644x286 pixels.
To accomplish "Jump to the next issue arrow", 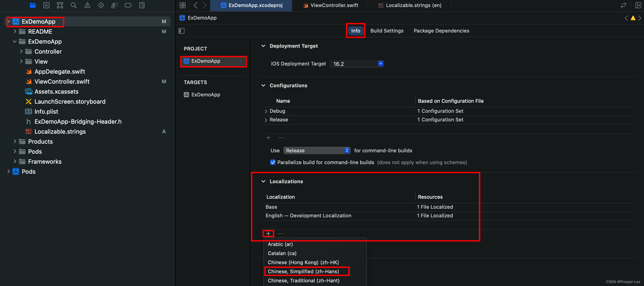I will coord(639,18).
